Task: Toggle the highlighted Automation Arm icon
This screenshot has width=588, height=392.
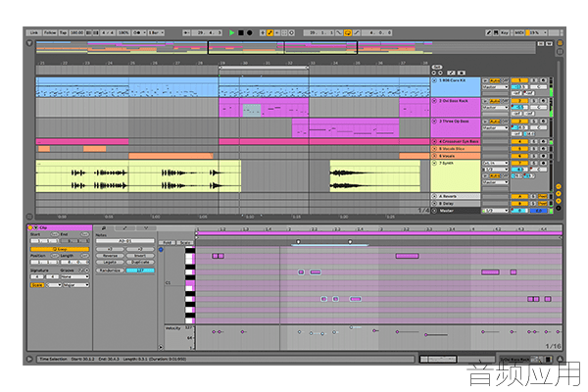Action: [270, 33]
